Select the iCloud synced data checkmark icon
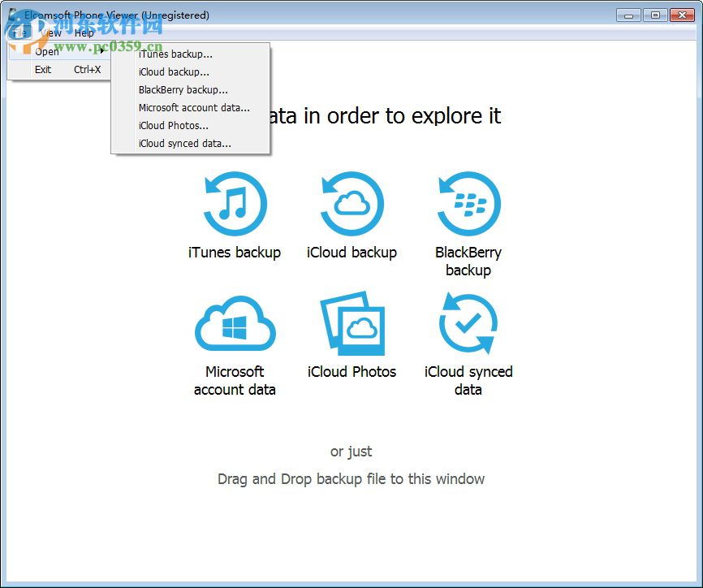The image size is (703, 588). (468, 323)
